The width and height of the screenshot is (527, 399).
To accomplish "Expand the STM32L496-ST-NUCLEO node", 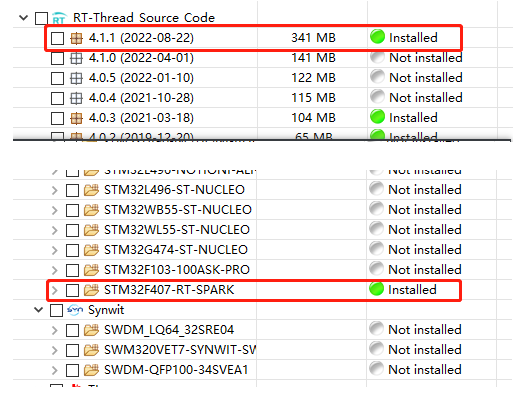I will coord(54,190).
